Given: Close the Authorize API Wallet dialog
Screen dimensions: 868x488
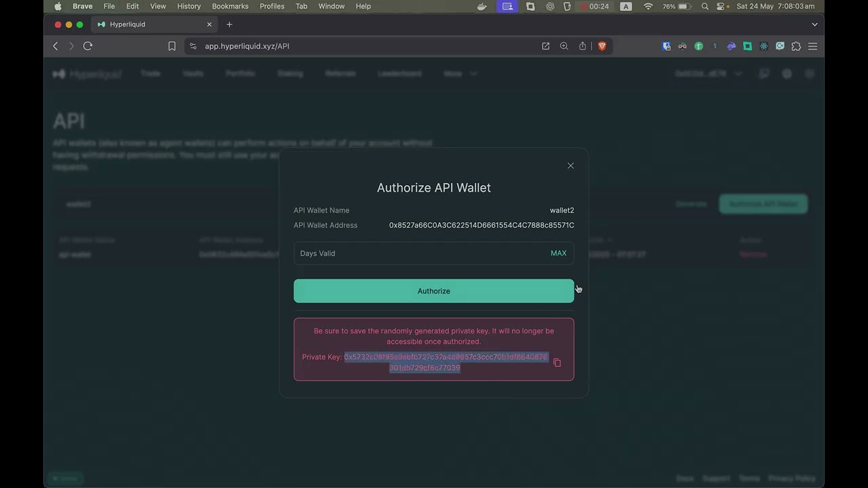Looking at the screenshot, I should coord(570,165).
